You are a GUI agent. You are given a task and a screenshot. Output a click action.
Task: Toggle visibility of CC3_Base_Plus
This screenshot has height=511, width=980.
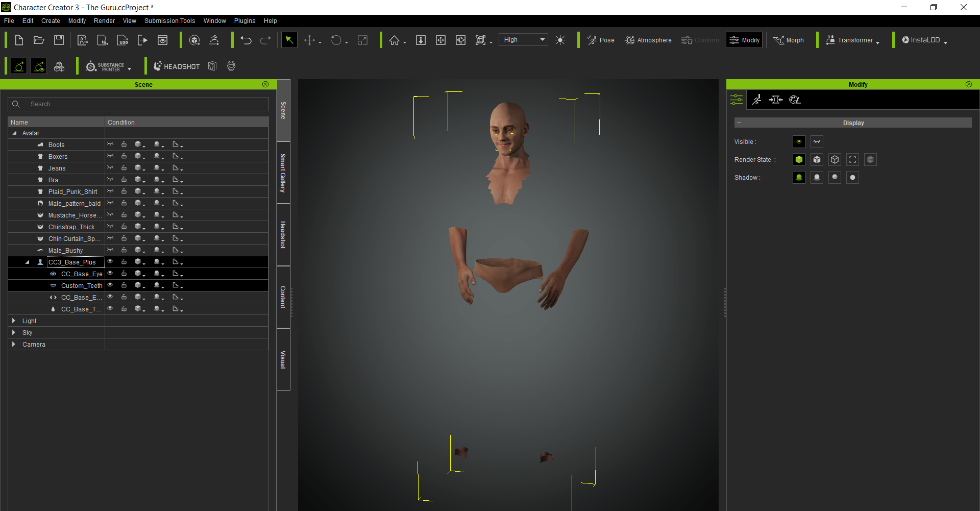tap(110, 262)
